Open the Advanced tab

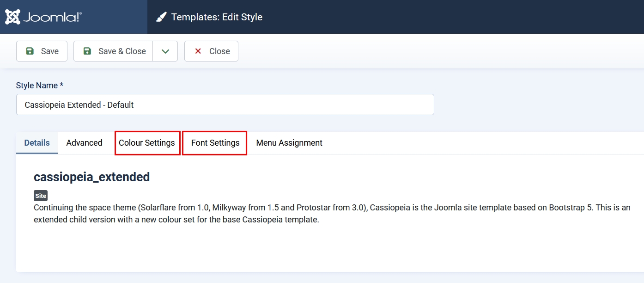pyautogui.click(x=84, y=143)
